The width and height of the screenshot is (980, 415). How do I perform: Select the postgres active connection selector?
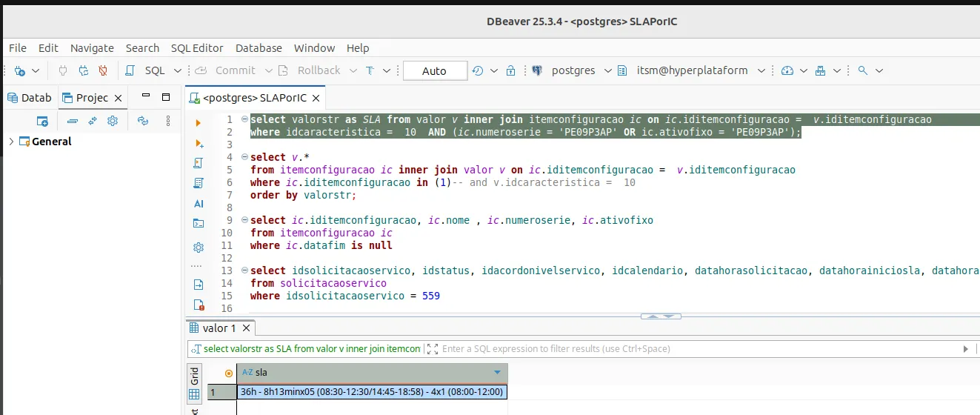click(573, 70)
